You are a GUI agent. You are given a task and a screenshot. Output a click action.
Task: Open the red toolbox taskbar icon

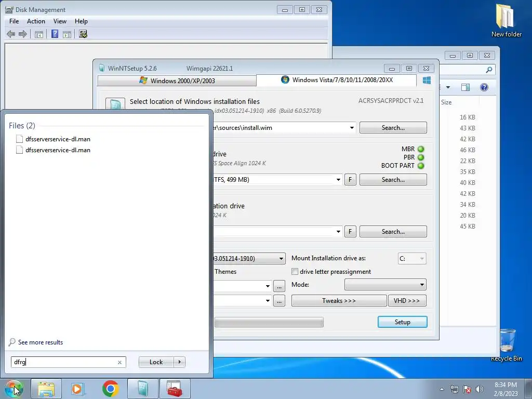[175, 389]
